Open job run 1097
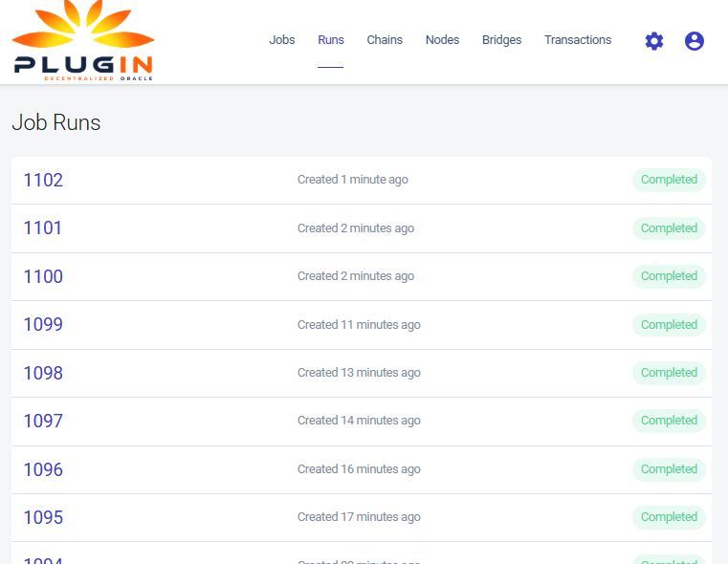This screenshot has height=564, width=728. coord(43,421)
